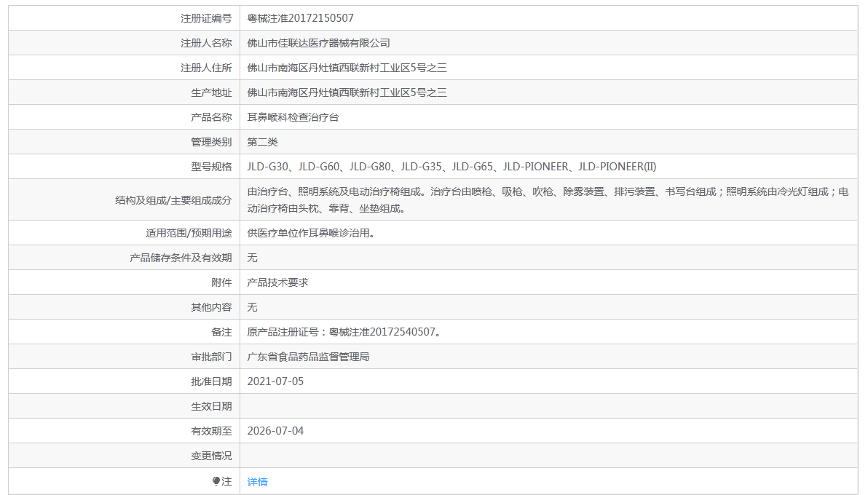Click the remark with 粤械注准20172540507
The width and height of the screenshot is (868, 495).
point(344,332)
